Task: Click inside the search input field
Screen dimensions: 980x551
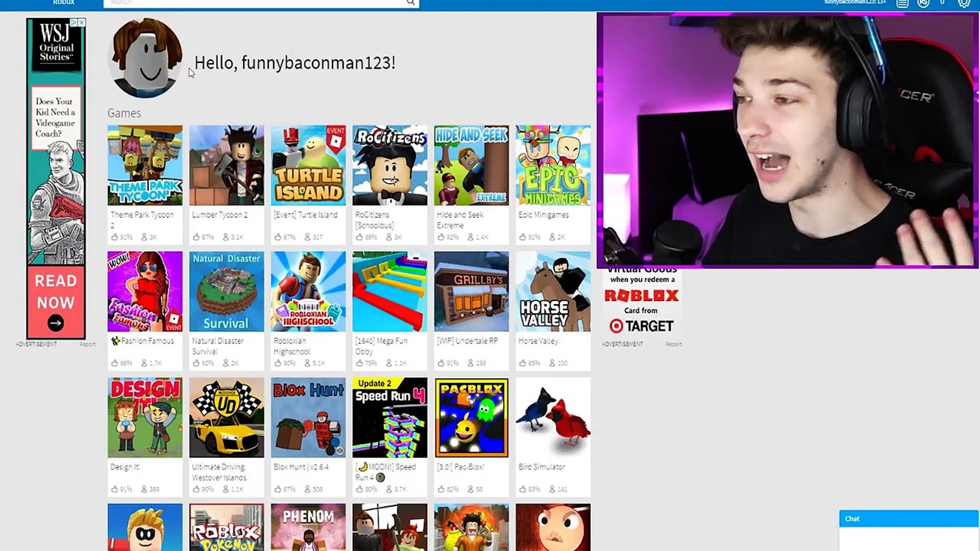Action: (255, 3)
